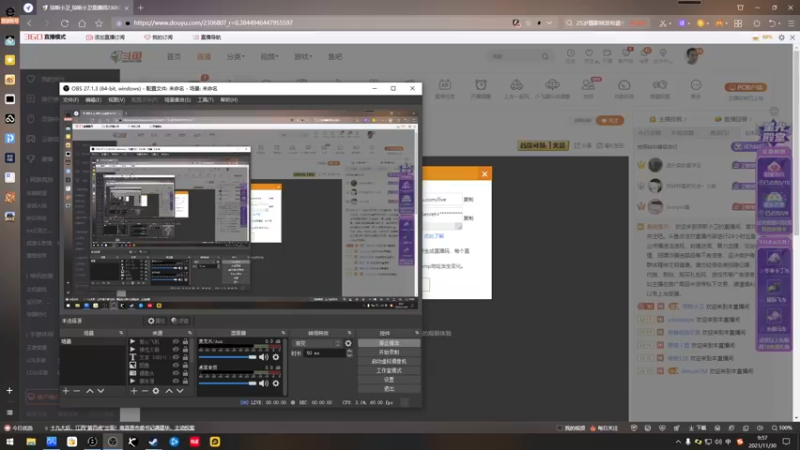Viewport: 800px width, 450px height.
Task: Open OBS File menu
Action: click(70, 100)
